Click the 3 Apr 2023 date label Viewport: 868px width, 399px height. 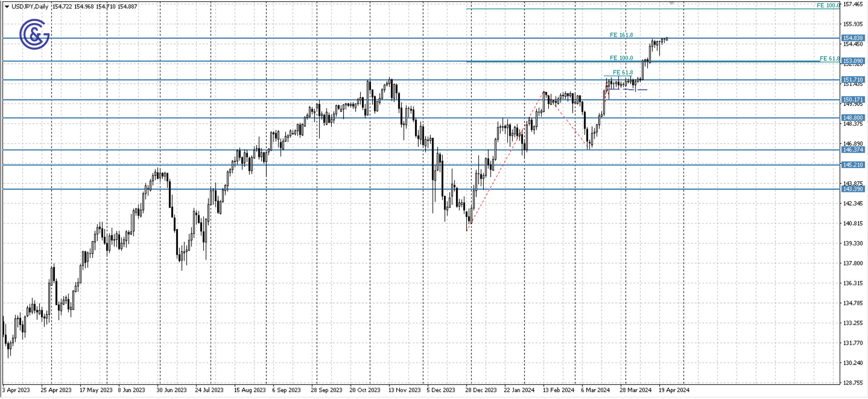coord(16,390)
